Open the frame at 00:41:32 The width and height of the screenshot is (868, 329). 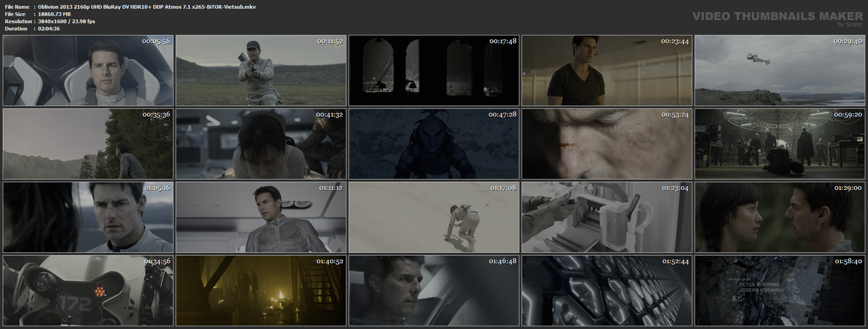pyautogui.click(x=261, y=144)
